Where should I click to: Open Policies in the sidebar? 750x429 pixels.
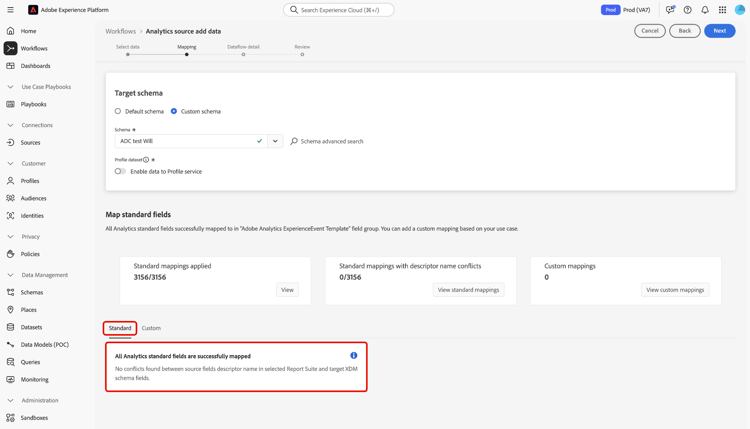30,254
